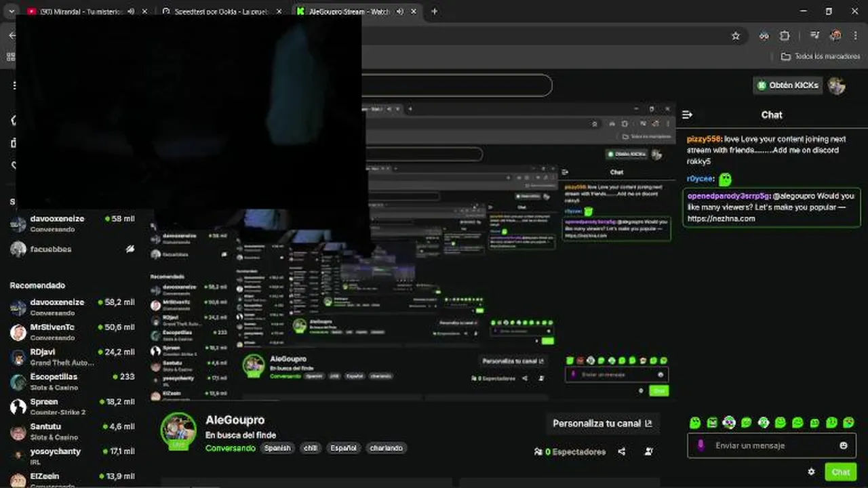Open davooxeneize 58,2 mil recommended channel
Screen dimensions: 868x488
[73, 307]
